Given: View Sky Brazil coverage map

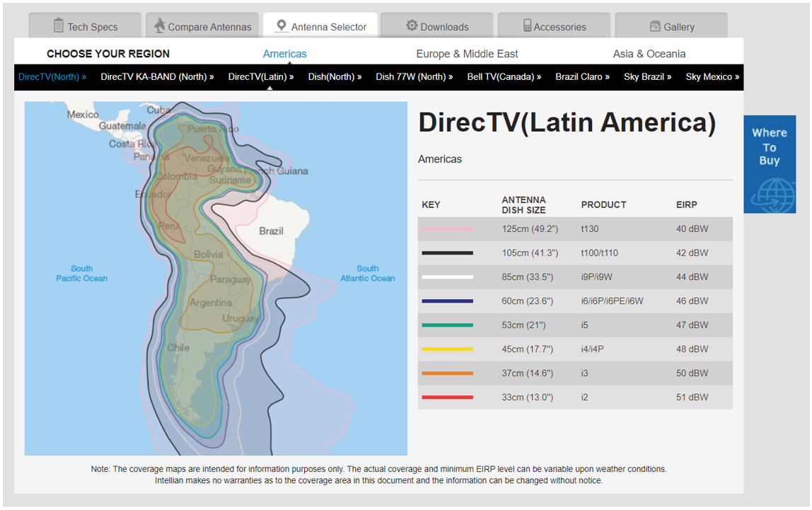Looking at the screenshot, I should (x=648, y=76).
